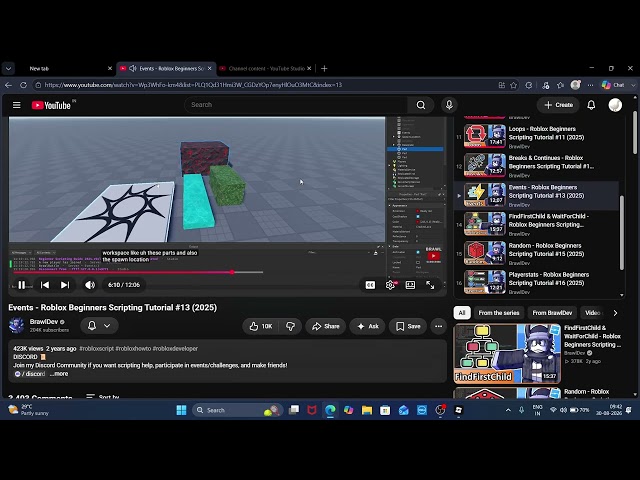Skip to the next video

point(65,285)
